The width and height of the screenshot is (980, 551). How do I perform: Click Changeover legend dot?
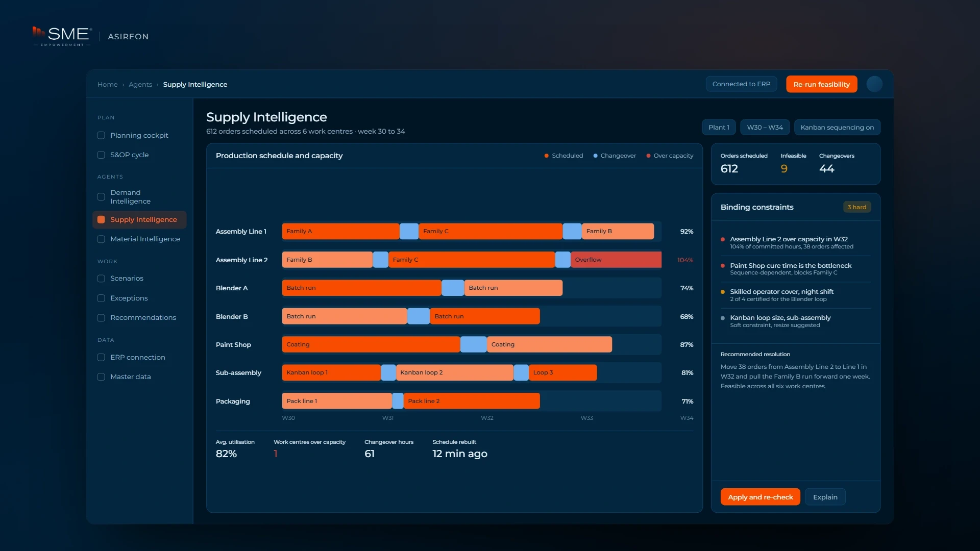pos(595,156)
